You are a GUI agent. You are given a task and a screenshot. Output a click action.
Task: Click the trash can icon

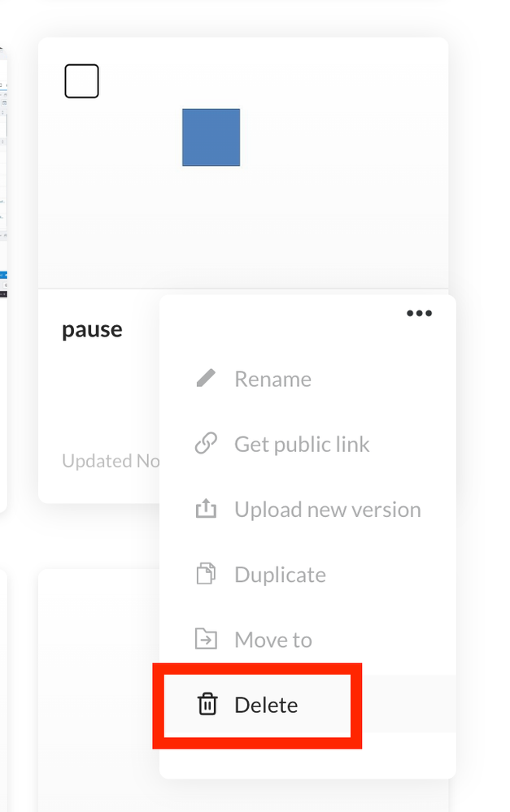tap(207, 705)
